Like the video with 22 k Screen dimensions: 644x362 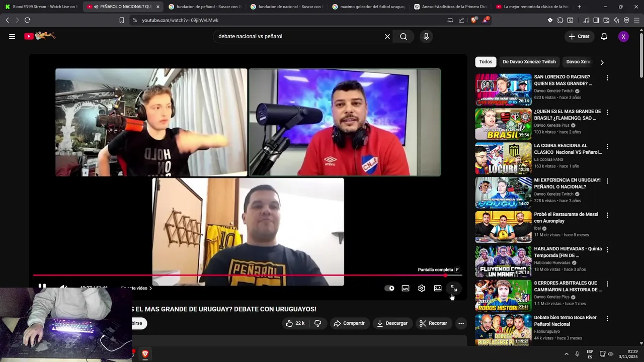tap(295, 323)
